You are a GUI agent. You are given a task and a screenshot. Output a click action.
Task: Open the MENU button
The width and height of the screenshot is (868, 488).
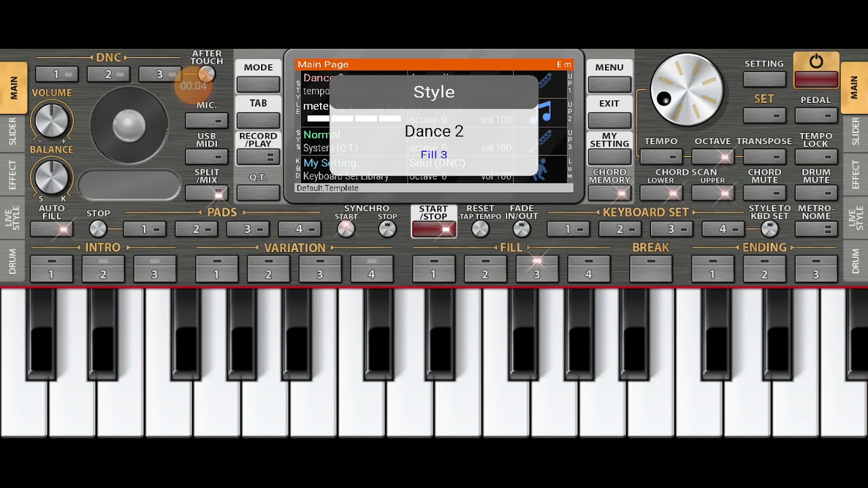(x=609, y=84)
